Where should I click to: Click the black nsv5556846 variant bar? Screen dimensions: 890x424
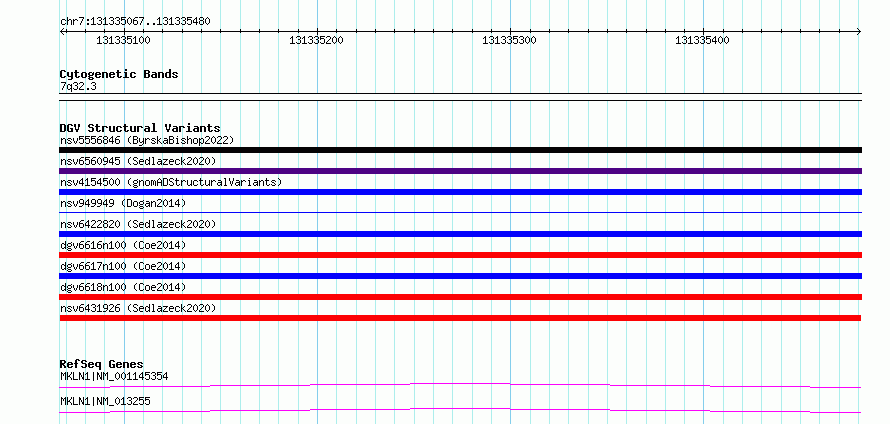click(460, 150)
